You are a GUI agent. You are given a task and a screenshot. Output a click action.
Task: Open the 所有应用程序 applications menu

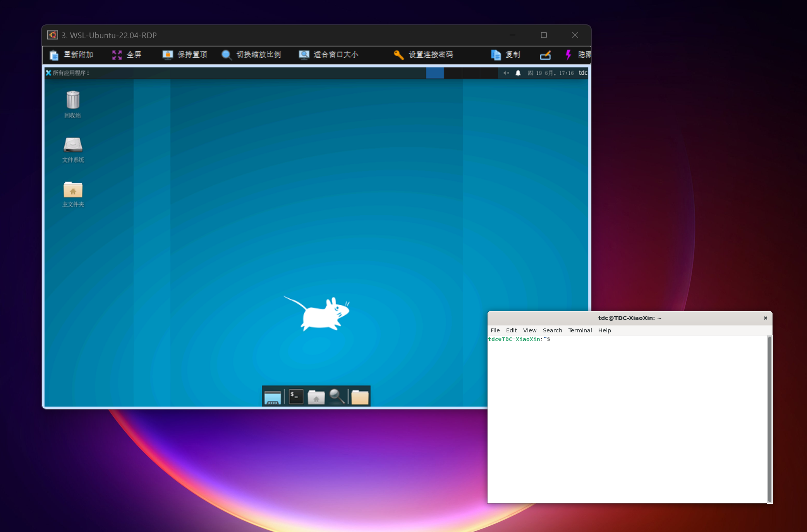click(x=67, y=73)
